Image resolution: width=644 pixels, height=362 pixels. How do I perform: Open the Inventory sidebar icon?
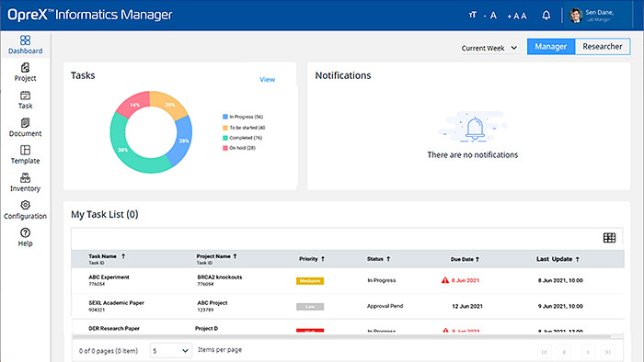(x=25, y=177)
